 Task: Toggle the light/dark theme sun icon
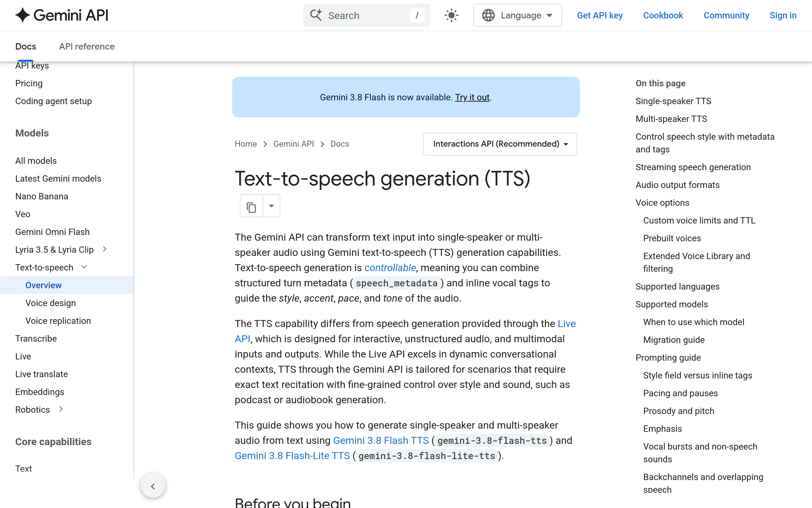coord(451,15)
